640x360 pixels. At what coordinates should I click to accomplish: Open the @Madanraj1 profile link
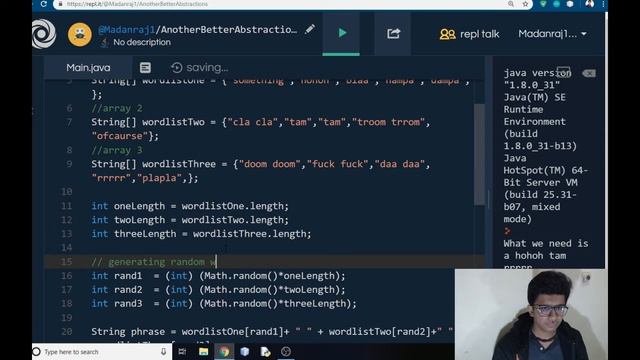[127, 29]
